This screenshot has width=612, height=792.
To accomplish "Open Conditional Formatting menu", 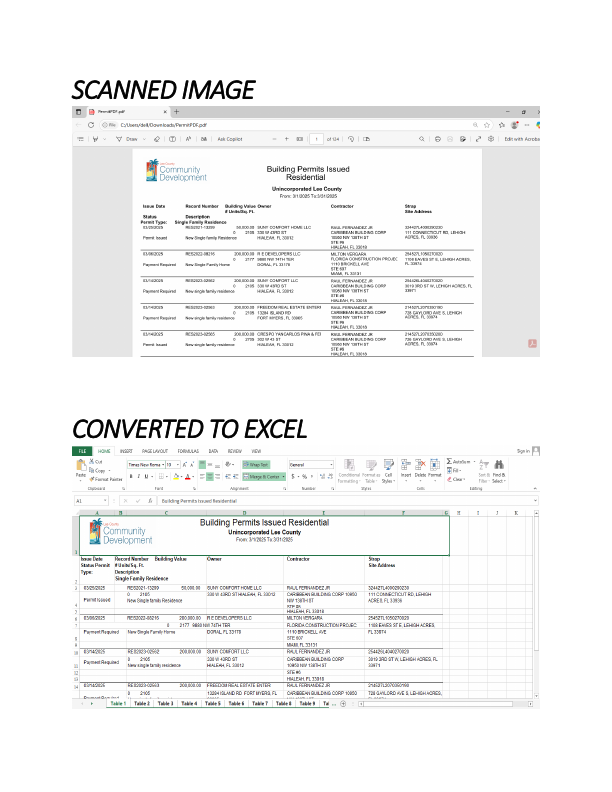I will 349,471.
